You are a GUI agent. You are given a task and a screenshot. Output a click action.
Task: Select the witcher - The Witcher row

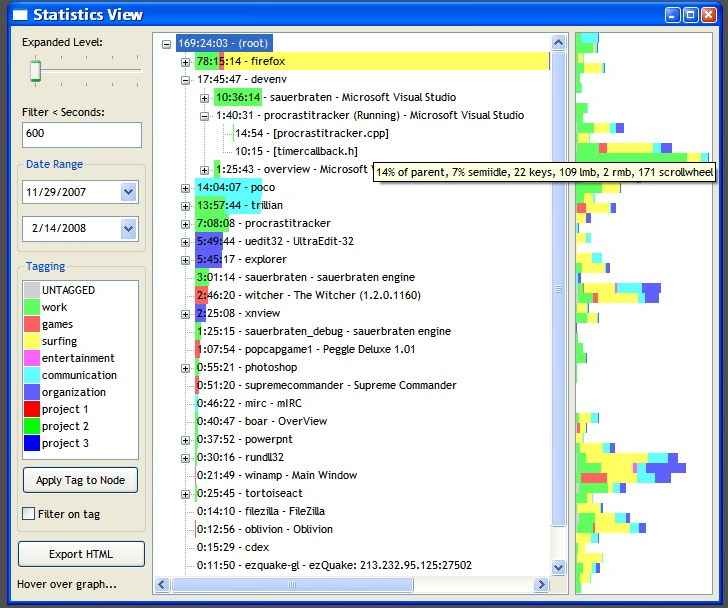[x=308, y=296]
